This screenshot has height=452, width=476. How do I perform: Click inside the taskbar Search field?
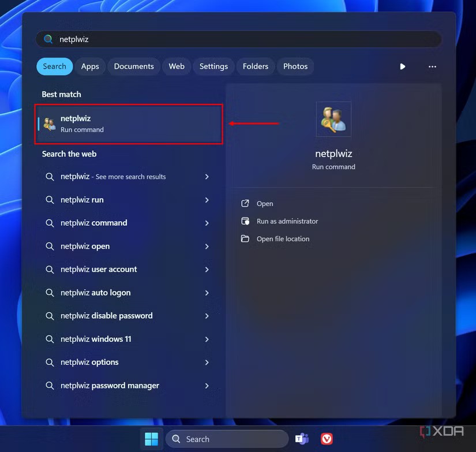228,439
